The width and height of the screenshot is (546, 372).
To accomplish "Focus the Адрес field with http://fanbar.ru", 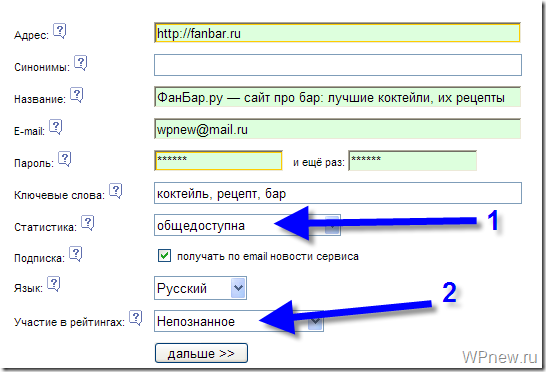I will [x=337, y=33].
